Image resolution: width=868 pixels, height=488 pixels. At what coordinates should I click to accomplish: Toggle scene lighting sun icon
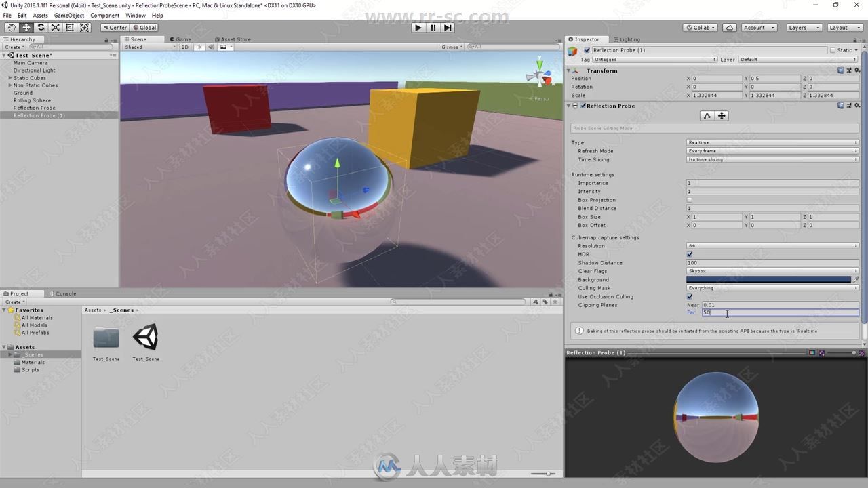tap(199, 47)
